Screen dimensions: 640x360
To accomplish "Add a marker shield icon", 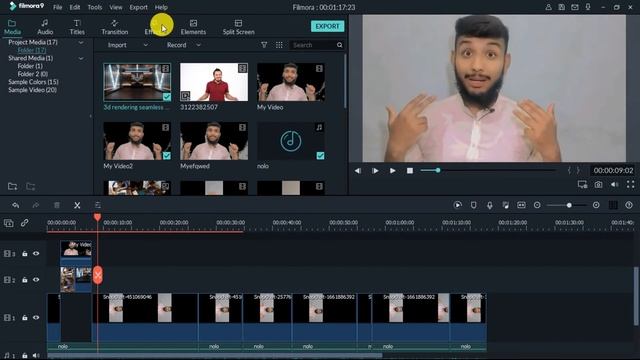I will [x=473, y=205].
